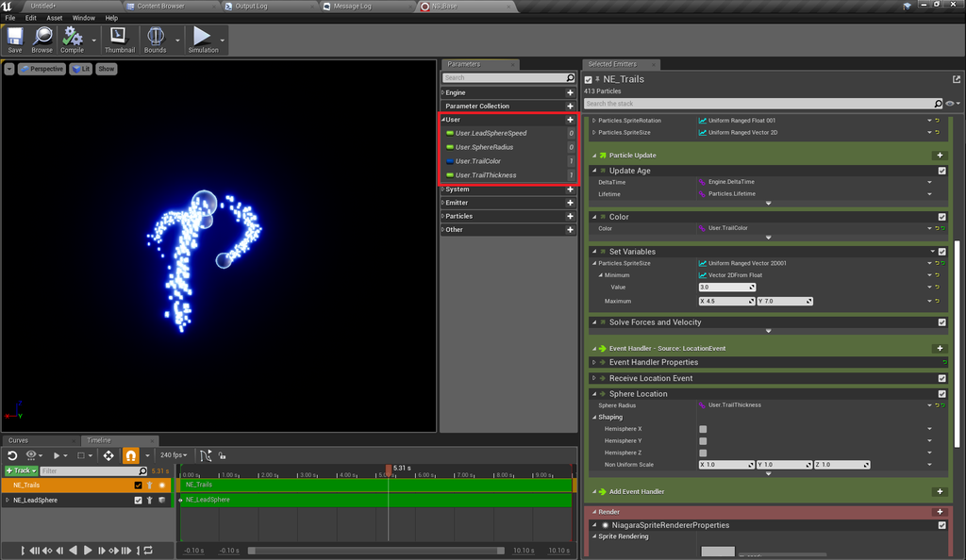Disable the Color module checkbox
Screen dimensions: 966x560
point(942,217)
